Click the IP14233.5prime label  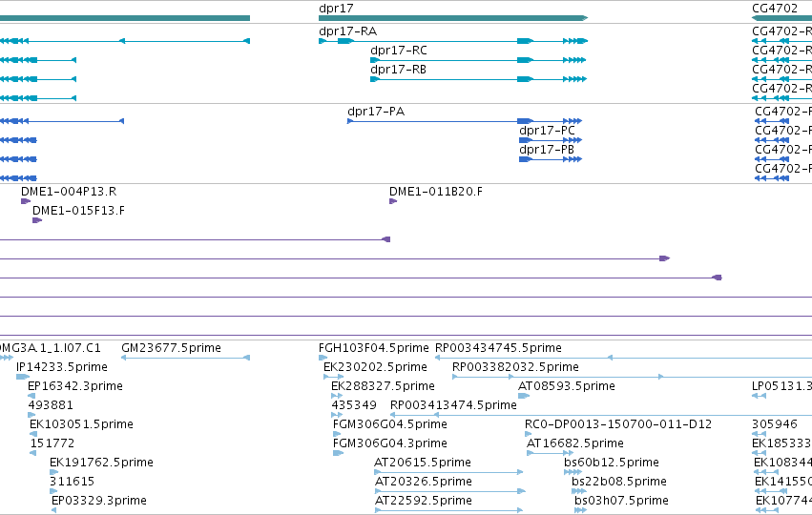pyautogui.click(x=62, y=367)
